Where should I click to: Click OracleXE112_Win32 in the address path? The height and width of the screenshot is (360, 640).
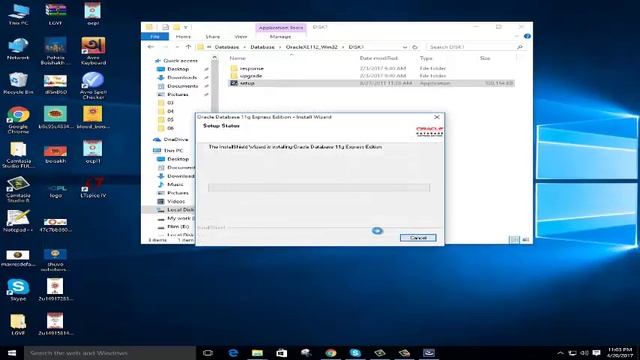pos(311,47)
